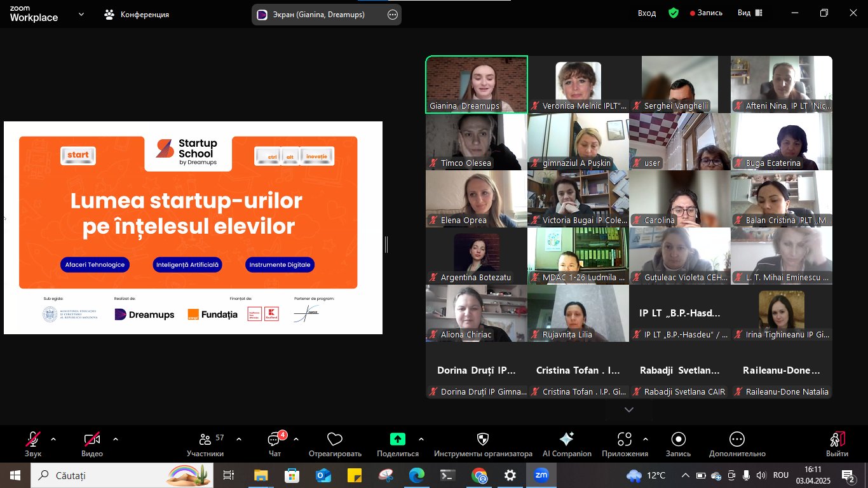Open Отреагировать reactions
Viewport: 868px width, 488px height.
pos(335,444)
